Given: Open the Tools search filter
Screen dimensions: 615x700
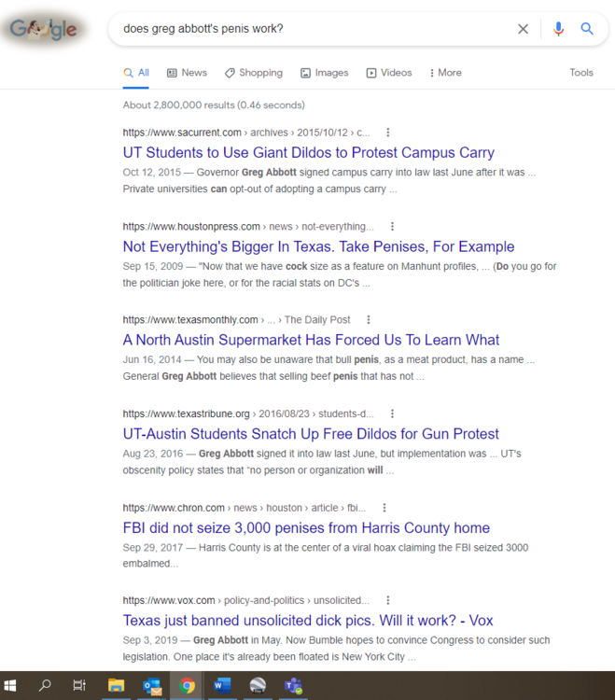Looking at the screenshot, I should [581, 73].
